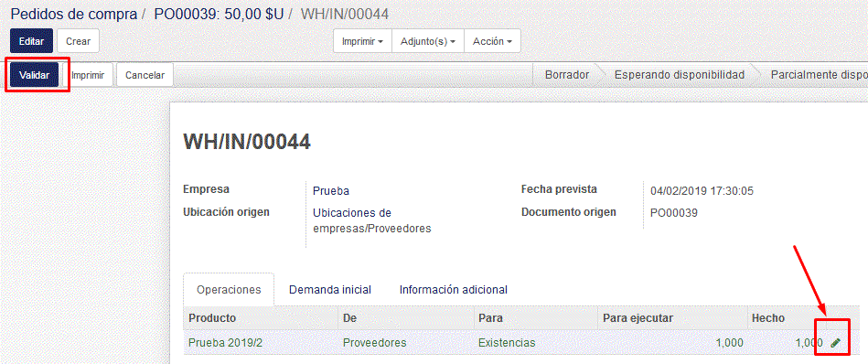Image resolution: width=868 pixels, height=364 pixels.
Task: Select the Borrador status stage
Action: [x=566, y=75]
